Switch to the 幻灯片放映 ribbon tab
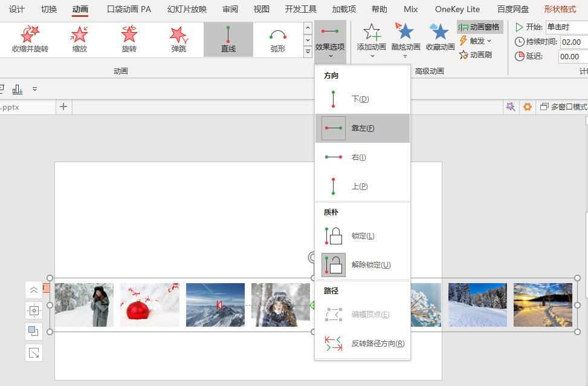 click(187, 9)
